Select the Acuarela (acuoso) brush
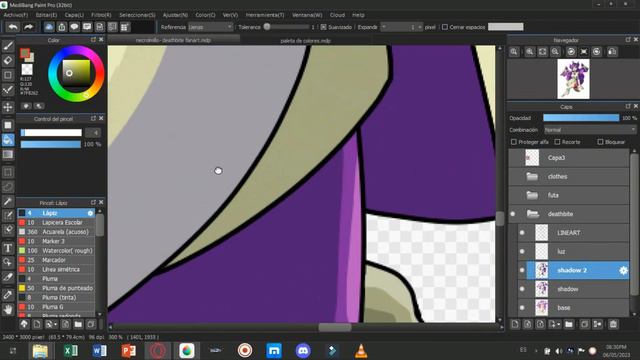Viewport: 640px width, 360px height. pos(56,232)
